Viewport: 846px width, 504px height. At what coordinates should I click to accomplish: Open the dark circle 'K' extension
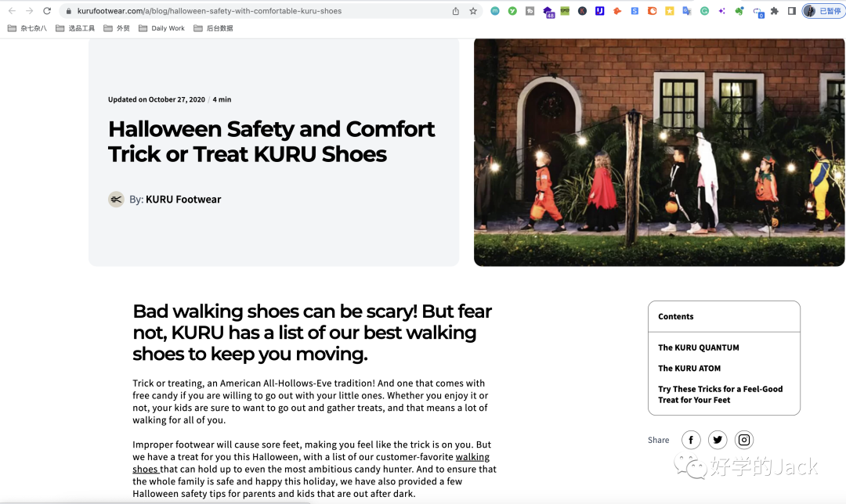[x=582, y=11]
